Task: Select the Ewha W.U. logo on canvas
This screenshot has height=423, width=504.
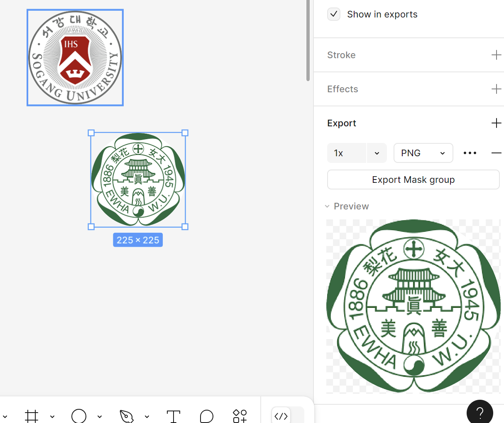Action: coord(138,180)
